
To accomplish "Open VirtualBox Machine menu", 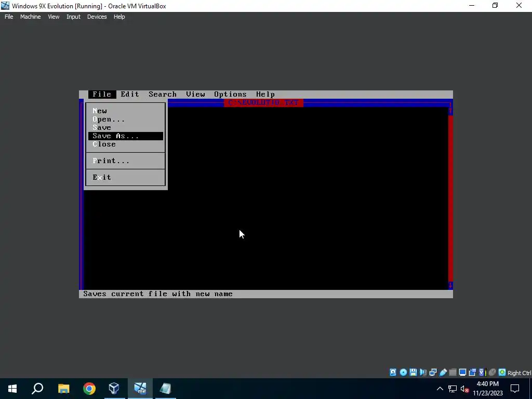I will coord(31,17).
